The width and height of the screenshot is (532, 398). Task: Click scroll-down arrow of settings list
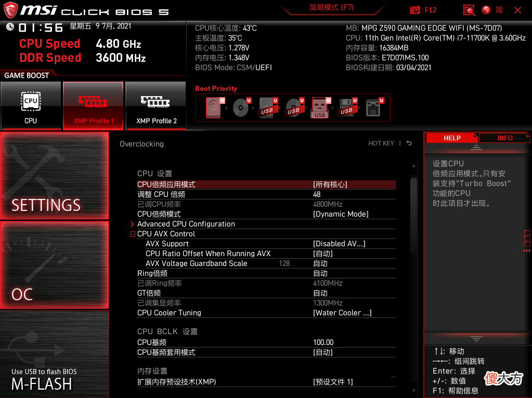pos(413,391)
